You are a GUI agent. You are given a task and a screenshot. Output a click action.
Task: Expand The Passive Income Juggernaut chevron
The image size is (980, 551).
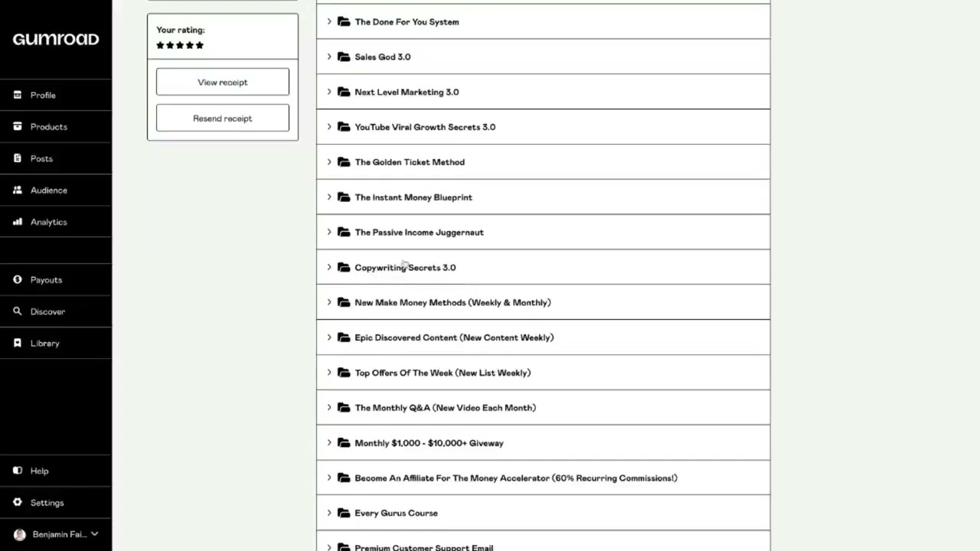[329, 232]
